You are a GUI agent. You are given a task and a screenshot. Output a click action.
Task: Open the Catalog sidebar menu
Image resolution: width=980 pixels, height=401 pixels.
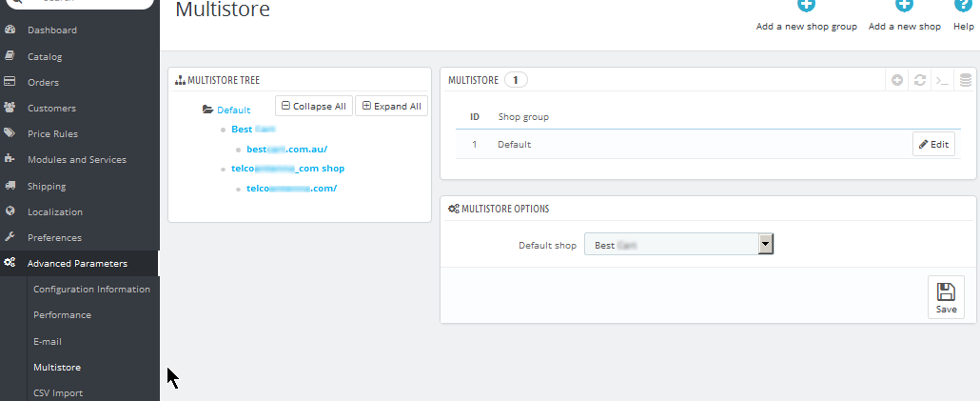[x=45, y=56]
